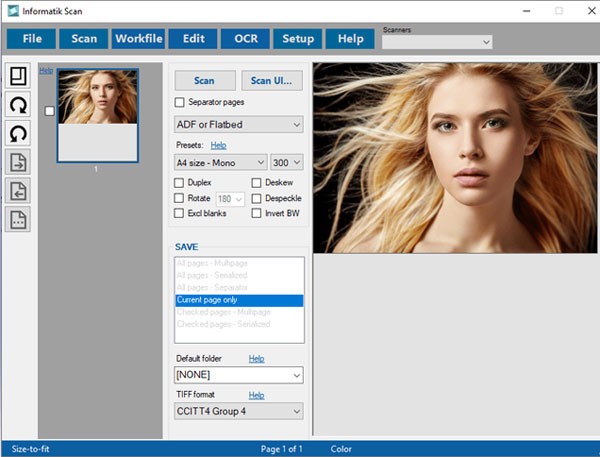Enable the Separator pages checkbox
Screen dimensions: 600x457
pyautogui.click(x=180, y=102)
